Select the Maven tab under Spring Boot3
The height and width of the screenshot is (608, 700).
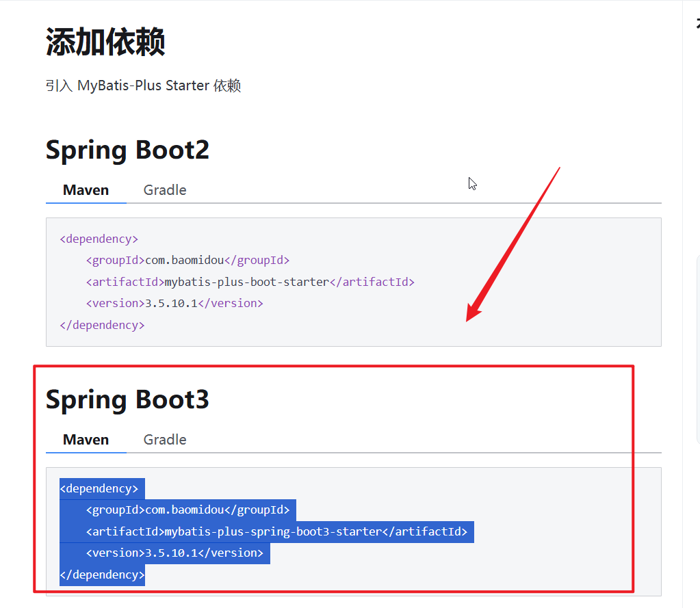86,440
